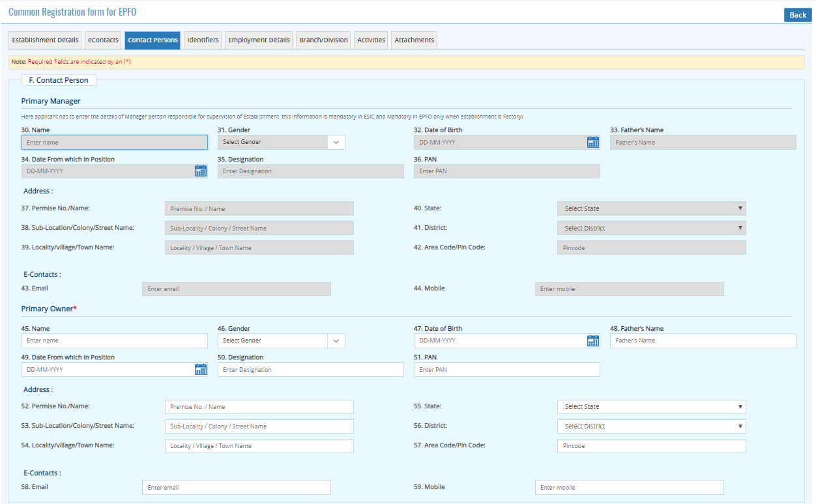This screenshot has height=504, width=816.
Task: Open Primary Manager Select State dropdown
Action: pos(651,209)
